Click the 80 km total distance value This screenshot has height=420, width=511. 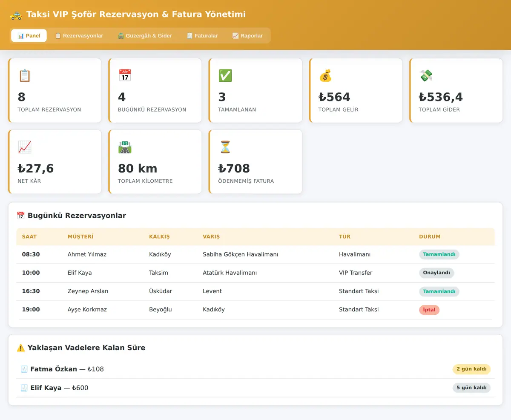pos(138,168)
